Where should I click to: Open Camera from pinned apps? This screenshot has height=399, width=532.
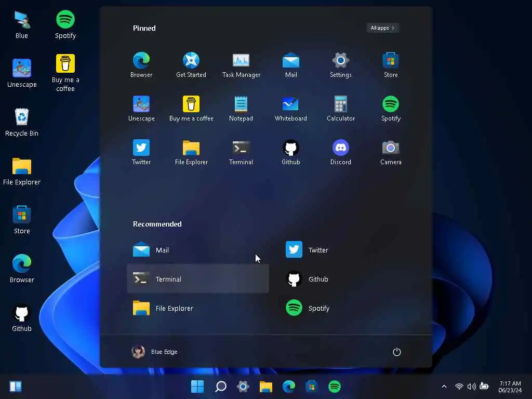[391, 152]
